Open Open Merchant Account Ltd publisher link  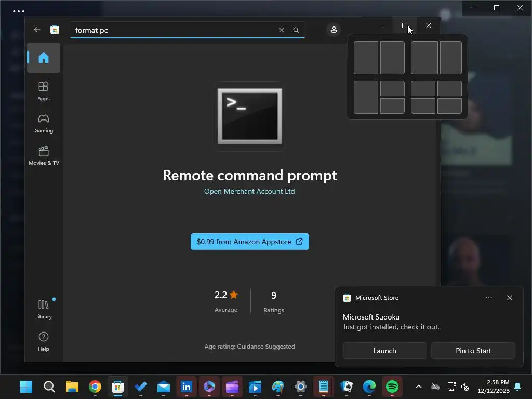(249, 191)
